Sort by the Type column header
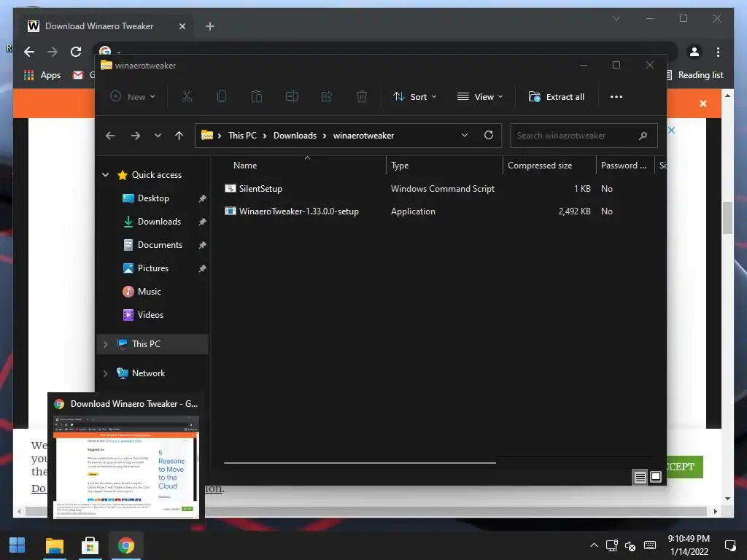The width and height of the screenshot is (747, 560). [x=400, y=166]
